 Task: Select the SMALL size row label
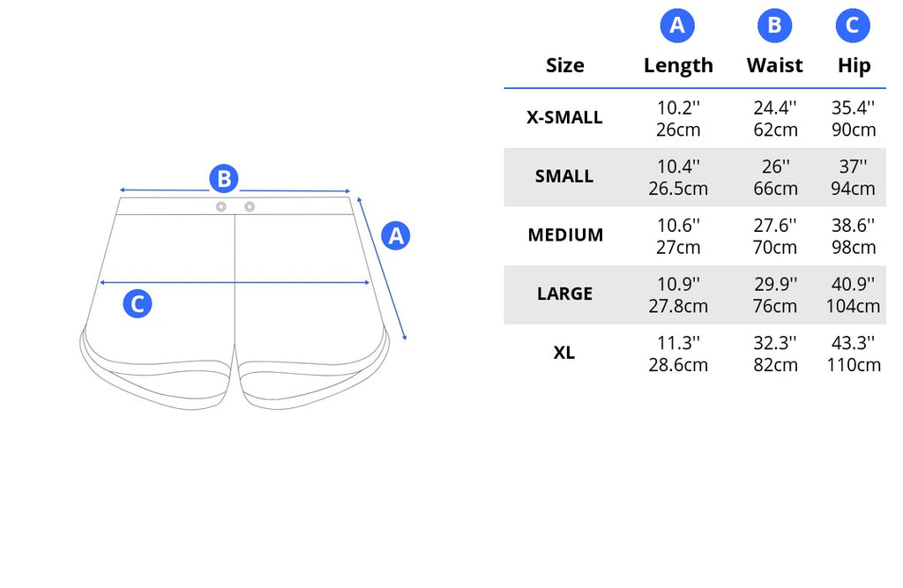click(x=564, y=176)
